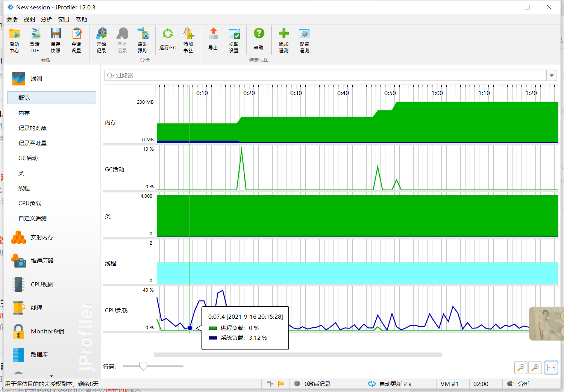Image resolution: width=564 pixels, height=392 pixels.
Task: Click the 激活IDE toolbar icon
Action: click(x=35, y=40)
